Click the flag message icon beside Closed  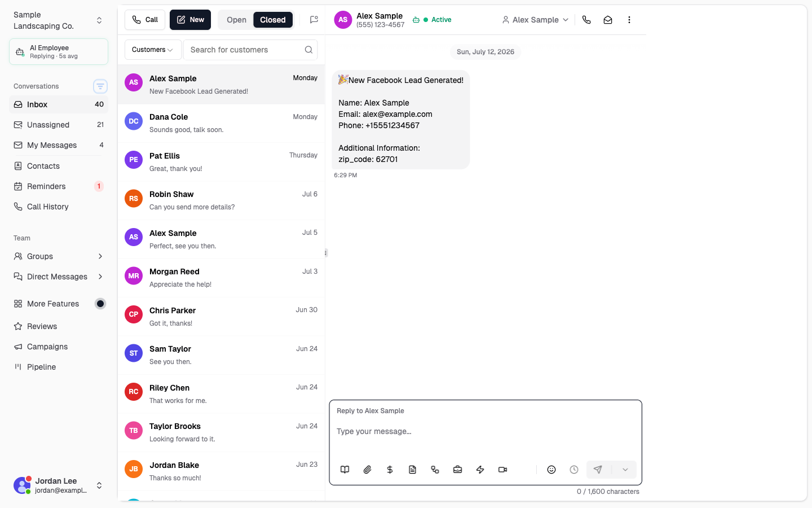point(314,20)
